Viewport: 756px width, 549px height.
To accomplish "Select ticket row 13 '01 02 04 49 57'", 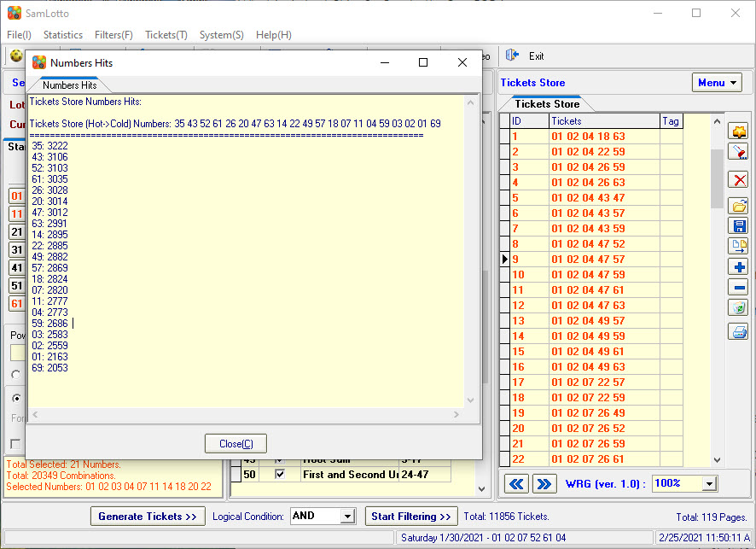I will tap(591, 321).
